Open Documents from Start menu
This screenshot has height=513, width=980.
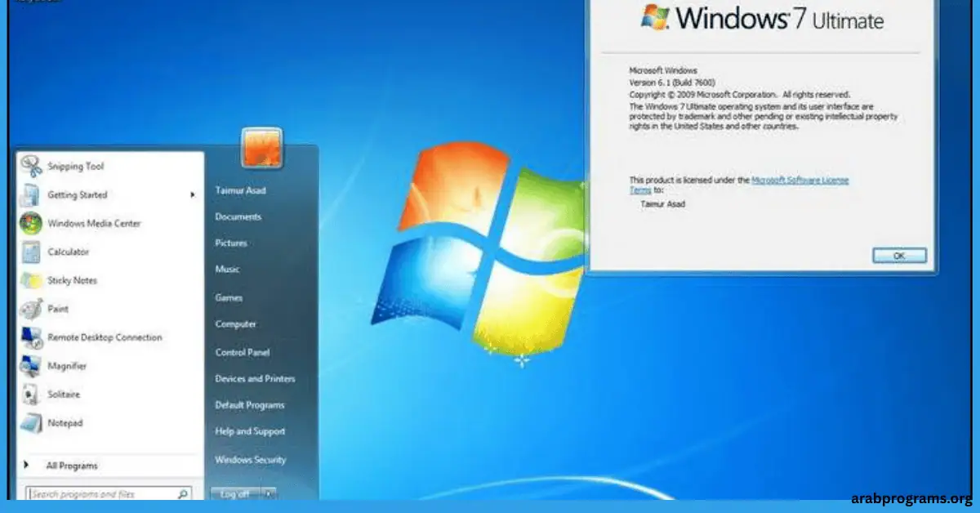(238, 216)
